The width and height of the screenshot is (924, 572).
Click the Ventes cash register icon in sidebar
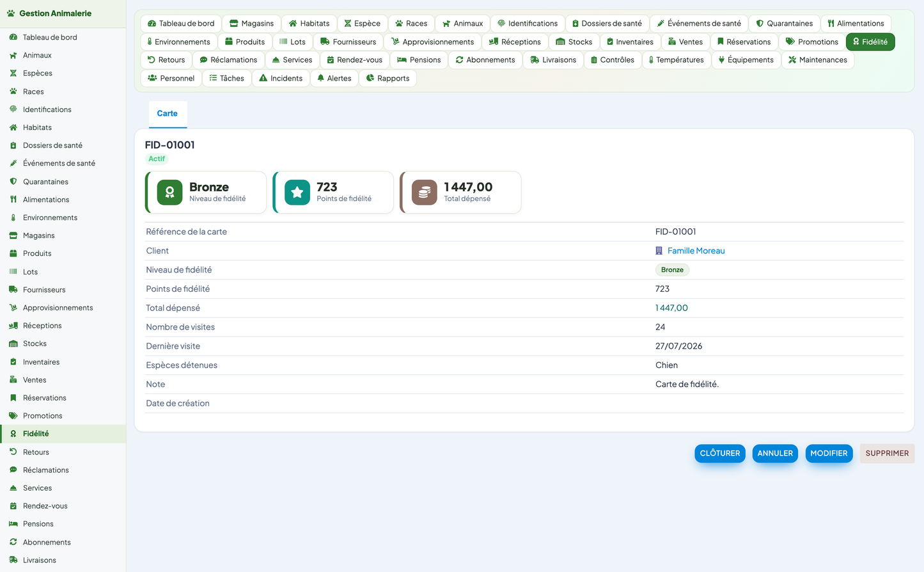pyautogui.click(x=13, y=379)
